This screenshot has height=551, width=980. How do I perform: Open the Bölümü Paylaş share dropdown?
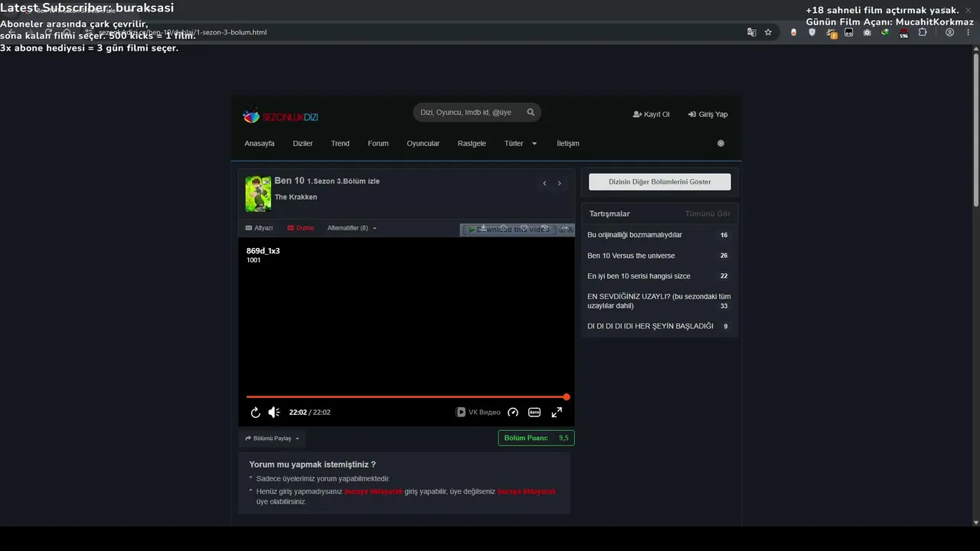pyautogui.click(x=272, y=439)
